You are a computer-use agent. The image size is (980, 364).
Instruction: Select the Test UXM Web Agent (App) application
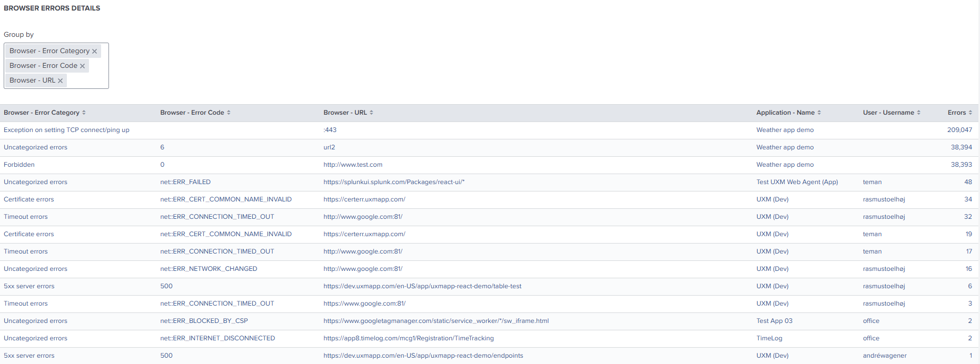(797, 182)
